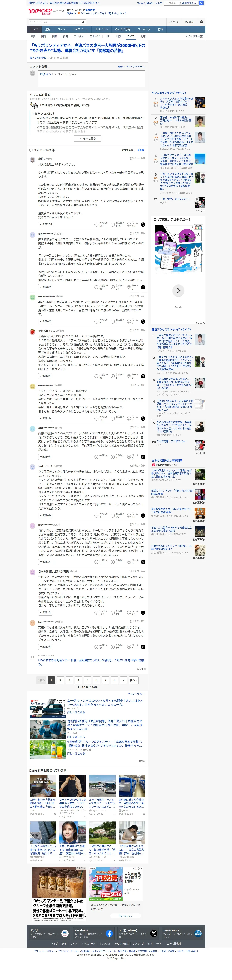Hide or report 虎蛇's comment
232x980 pixels.
tap(138, 158)
